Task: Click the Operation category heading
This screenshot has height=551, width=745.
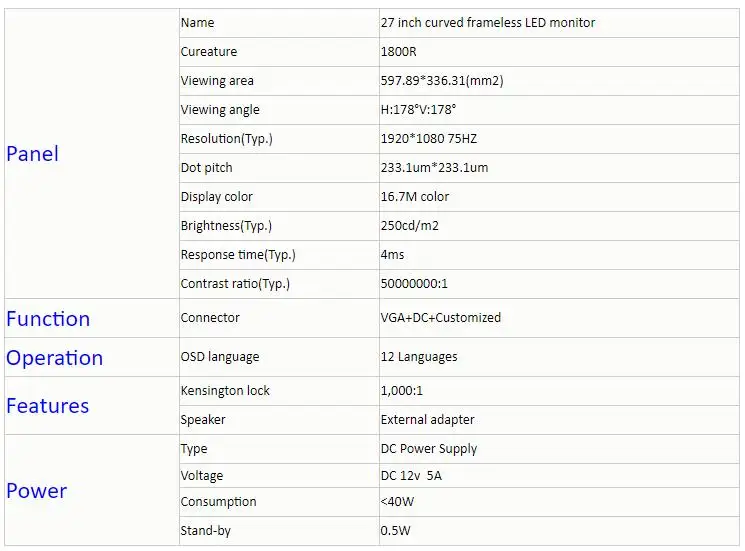Action: (55, 358)
